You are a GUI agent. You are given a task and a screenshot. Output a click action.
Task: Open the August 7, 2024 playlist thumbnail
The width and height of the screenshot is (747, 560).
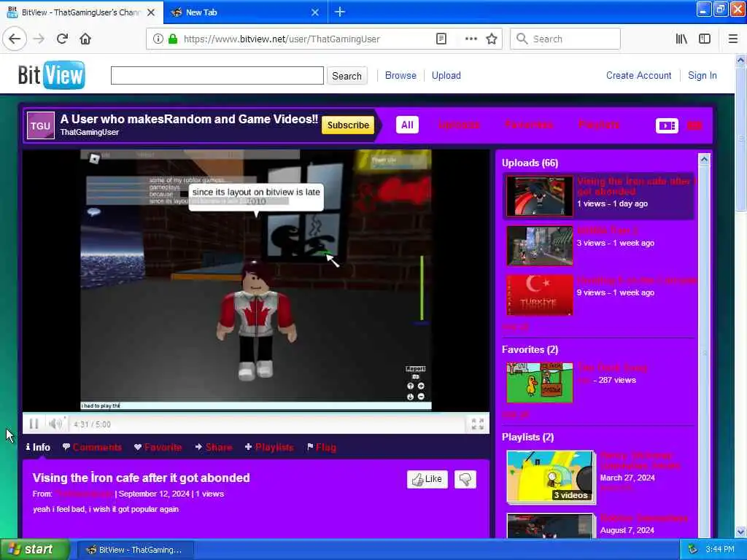[x=551, y=526]
